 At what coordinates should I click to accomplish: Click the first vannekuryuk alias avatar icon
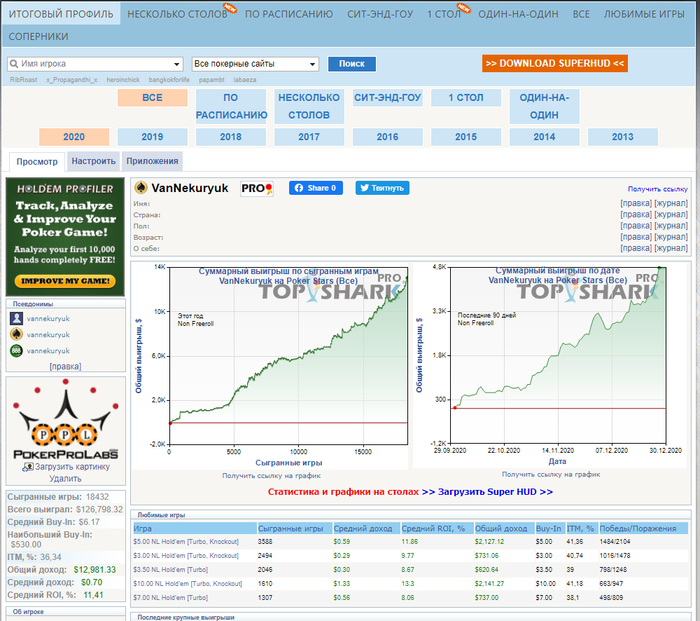(x=17, y=318)
